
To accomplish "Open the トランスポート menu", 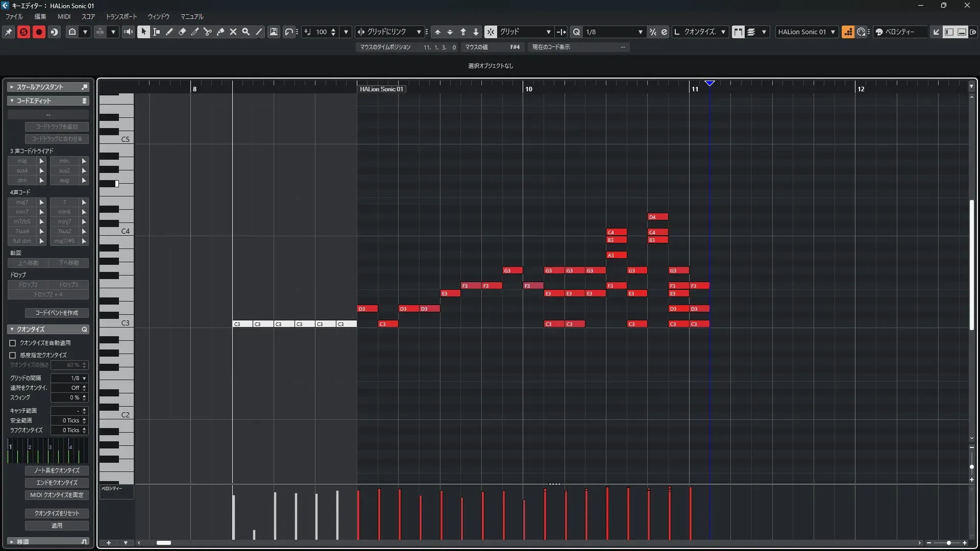I will (121, 16).
